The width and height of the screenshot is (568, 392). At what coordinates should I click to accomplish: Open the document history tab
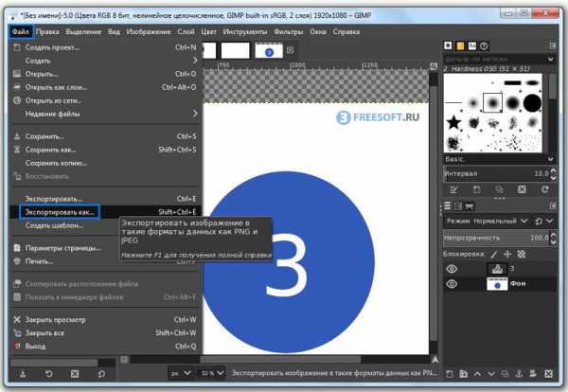pyautogui.click(x=484, y=45)
